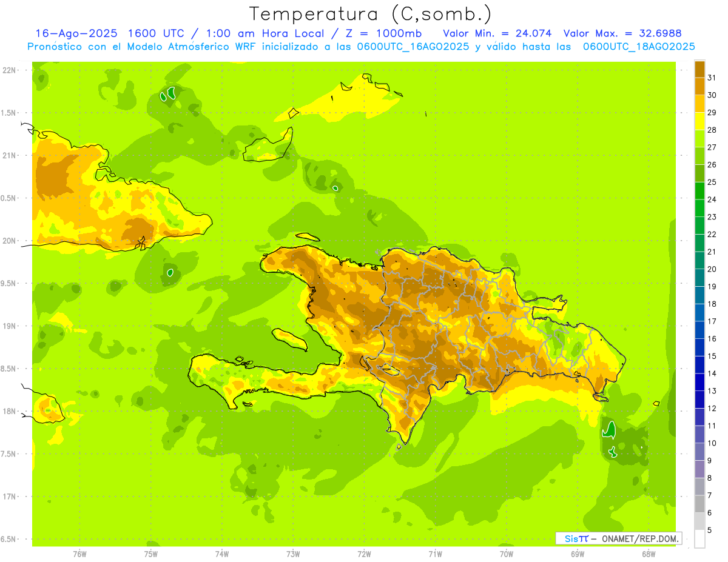
Task: Click the '0.5N' latitude tick label
Action: (x=9, y=198)
